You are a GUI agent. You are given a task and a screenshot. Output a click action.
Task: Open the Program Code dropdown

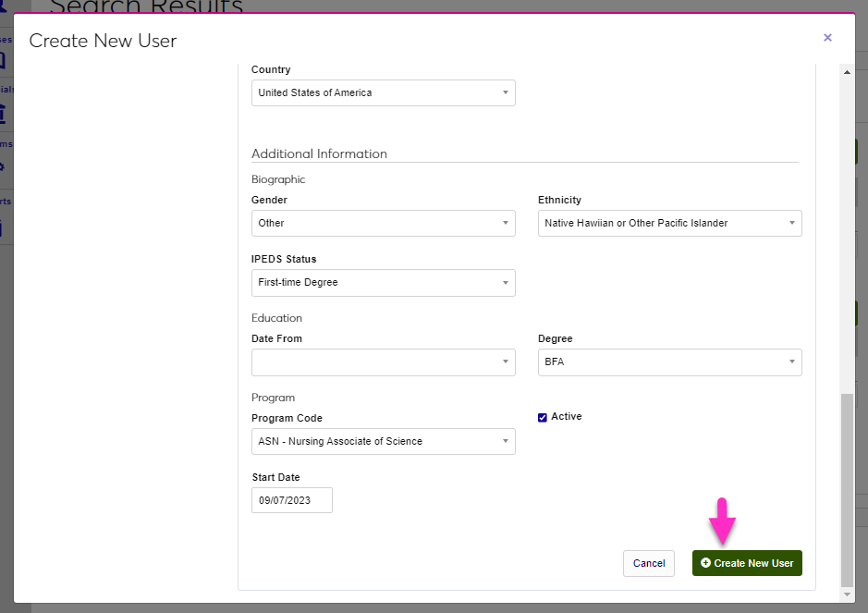383,442
